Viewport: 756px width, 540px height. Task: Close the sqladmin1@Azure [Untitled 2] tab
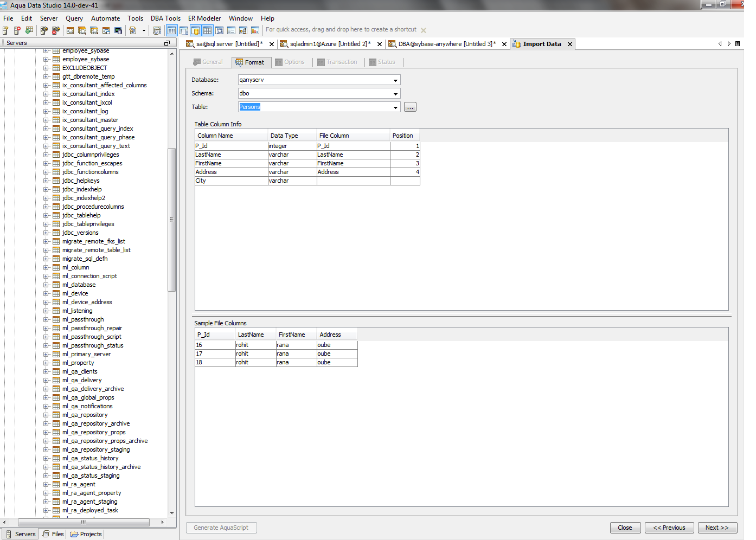point(379,44)
